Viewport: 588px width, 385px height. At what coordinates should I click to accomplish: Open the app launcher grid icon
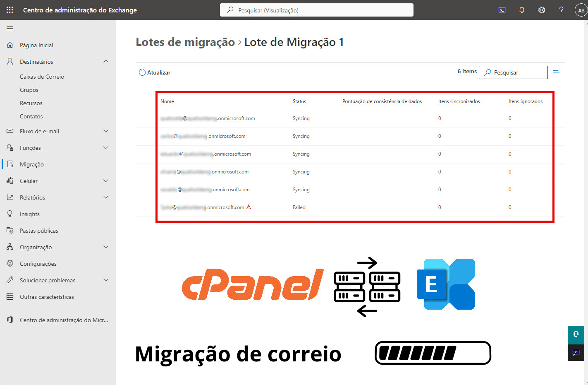[x=10, y=10]
